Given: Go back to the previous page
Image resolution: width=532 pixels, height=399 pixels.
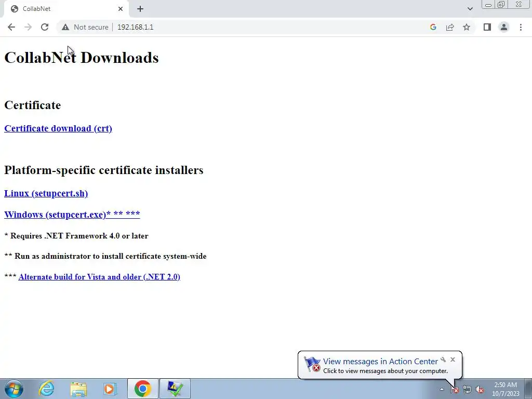Looking at the screenshot, I should tap(11, 27).
